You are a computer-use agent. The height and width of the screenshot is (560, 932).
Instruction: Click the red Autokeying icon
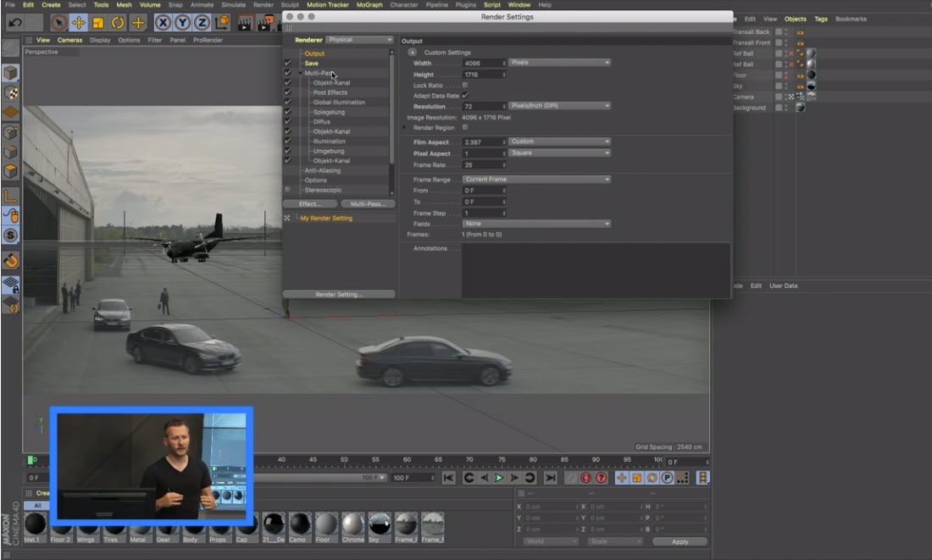pyautogui.click(x=585, y=478)
